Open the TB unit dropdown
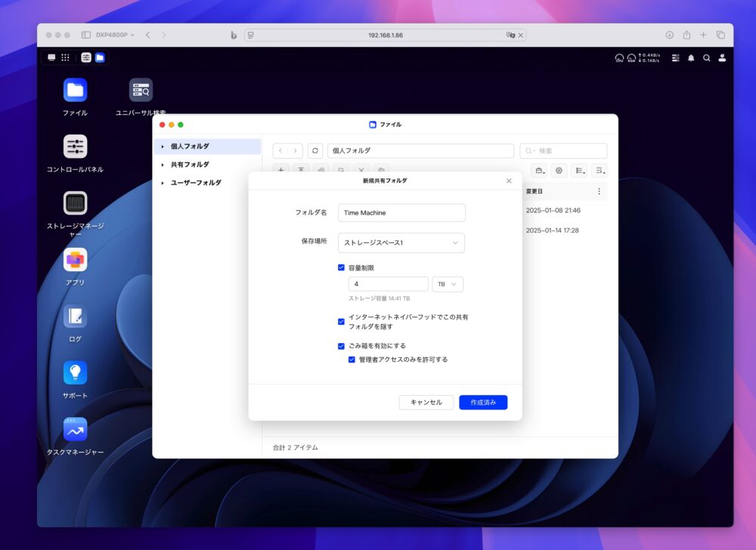Viewport: 756px width, 550px height. [447, 284]
